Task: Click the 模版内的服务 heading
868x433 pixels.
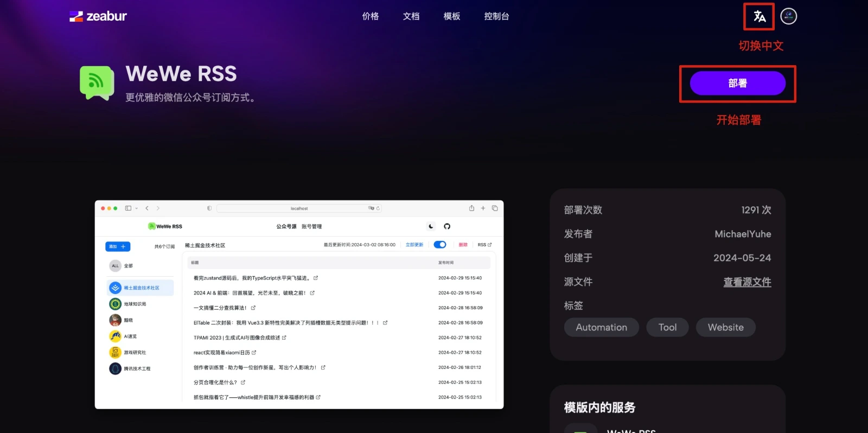Action: point(599,407)
